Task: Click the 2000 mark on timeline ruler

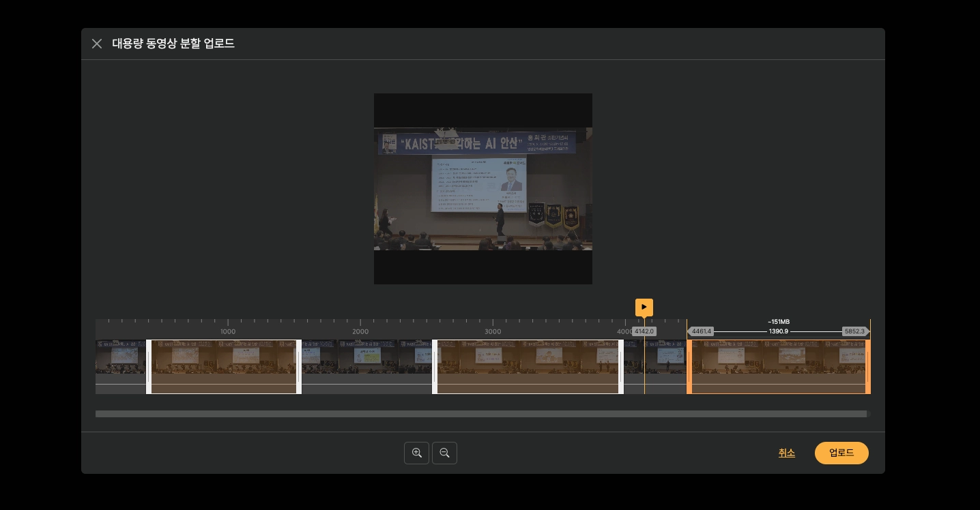Action: click(x=360, y=331)
